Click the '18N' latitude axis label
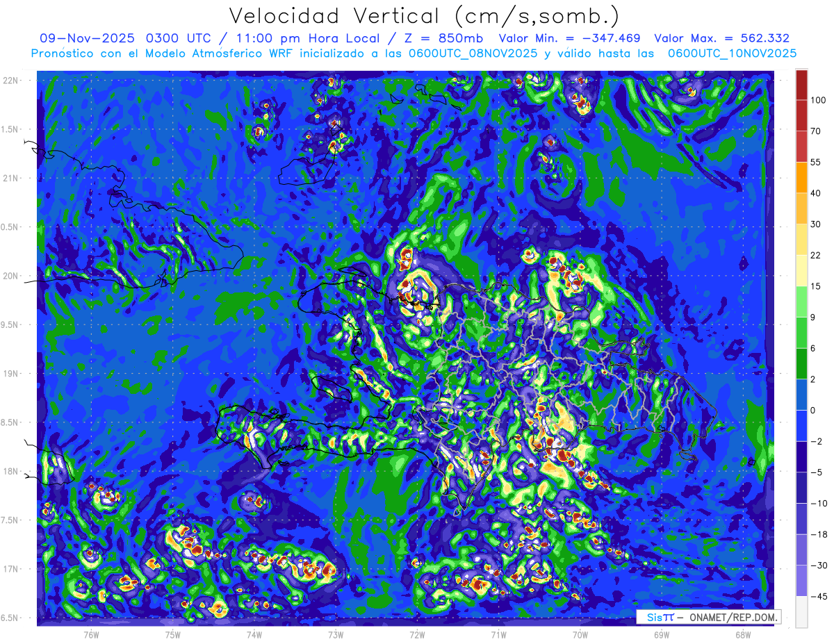 click(11, 472)
